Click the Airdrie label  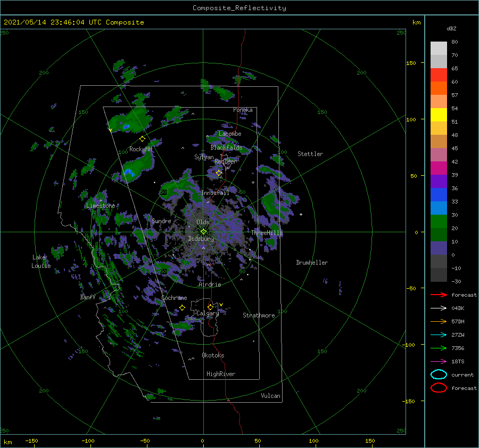point(210,284)
